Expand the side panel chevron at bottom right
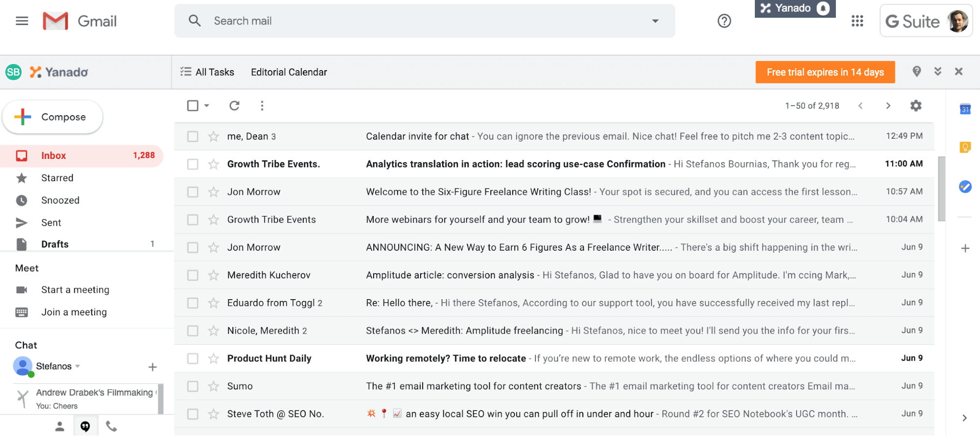 [964, 418]
